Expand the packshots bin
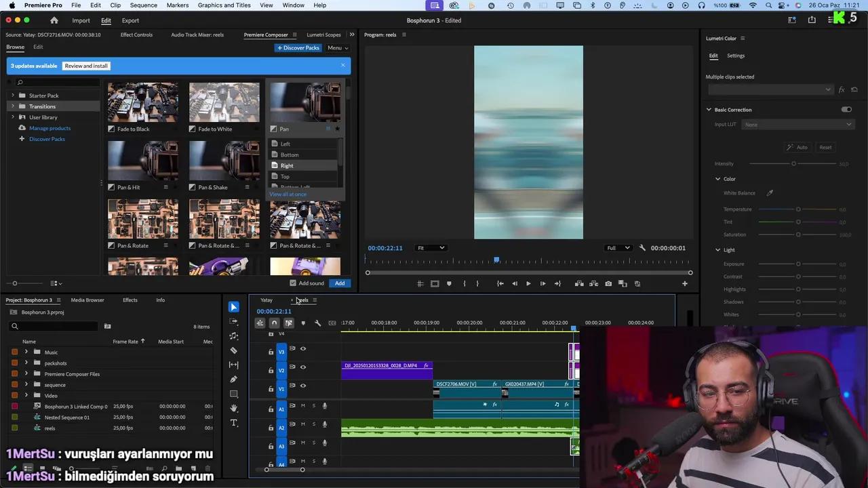 (x=26, y=363)
